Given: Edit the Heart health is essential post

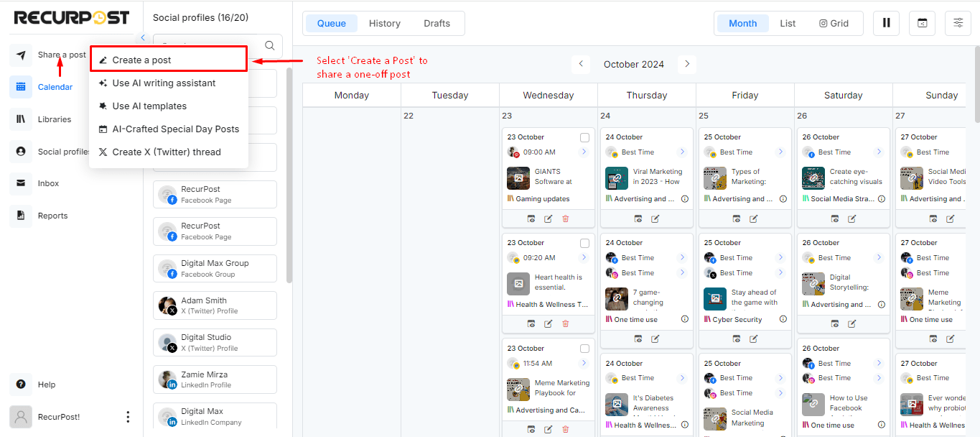Looking at the screenshot, I should (549, 324).
